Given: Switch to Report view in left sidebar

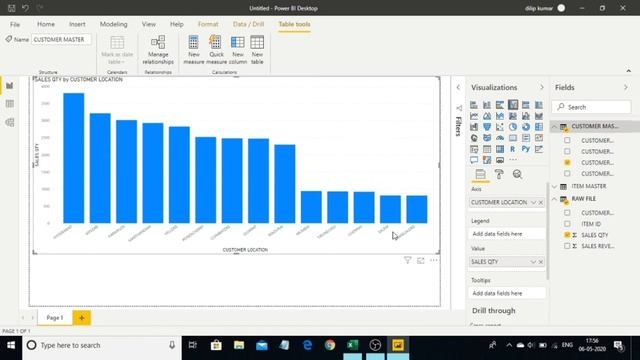Looking at the screenshot, I should coord(10,86).
